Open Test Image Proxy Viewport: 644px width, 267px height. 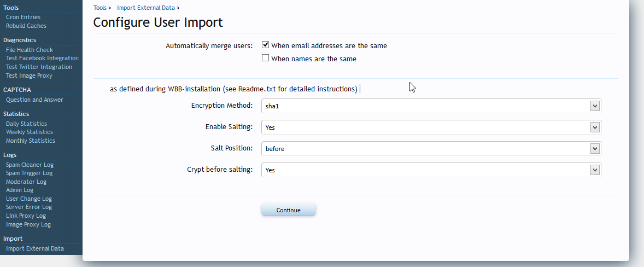(x=29, y=76)
